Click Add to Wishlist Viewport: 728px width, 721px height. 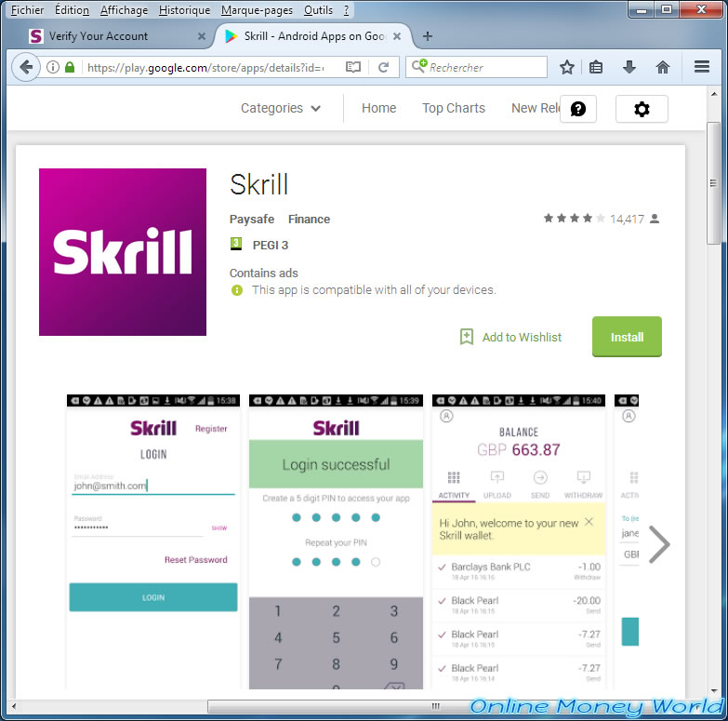tap(522, 338)
